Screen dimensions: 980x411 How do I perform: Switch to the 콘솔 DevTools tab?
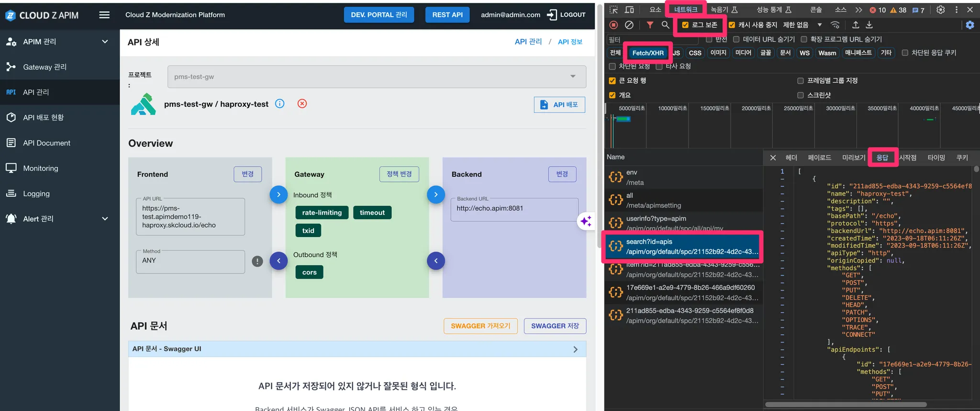(x=816, y=10)
